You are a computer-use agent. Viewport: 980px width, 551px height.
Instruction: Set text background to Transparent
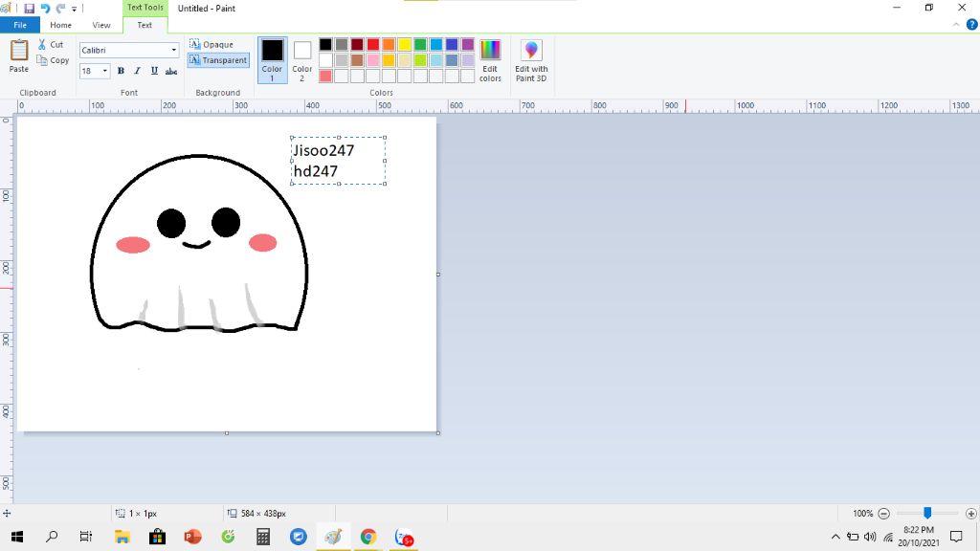218,60
